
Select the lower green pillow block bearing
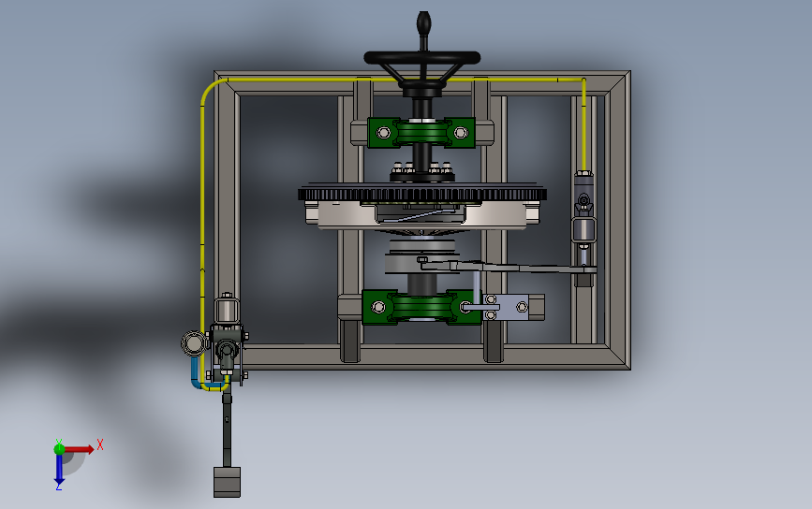coord(421,307)
